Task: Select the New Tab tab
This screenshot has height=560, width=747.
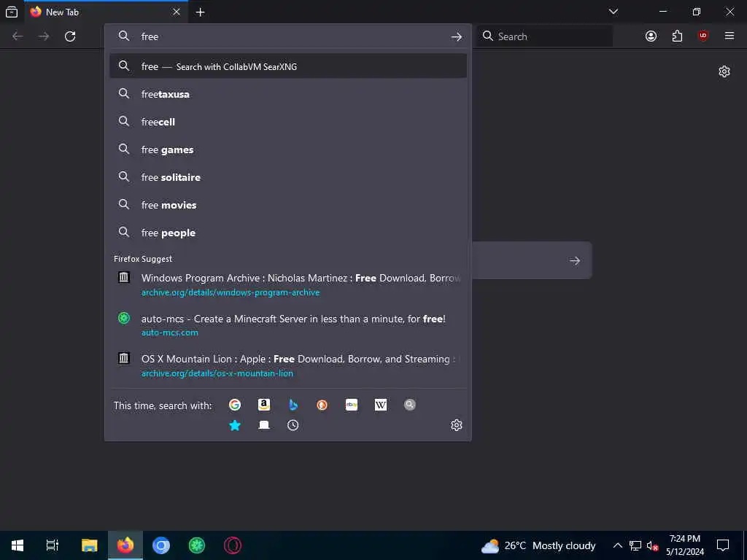Action: pos(106,12)
